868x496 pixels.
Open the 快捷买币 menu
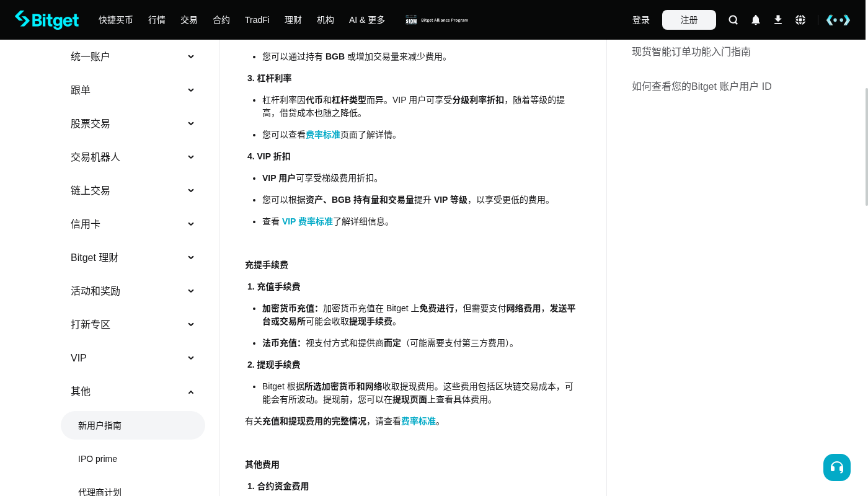pos(116,20)
